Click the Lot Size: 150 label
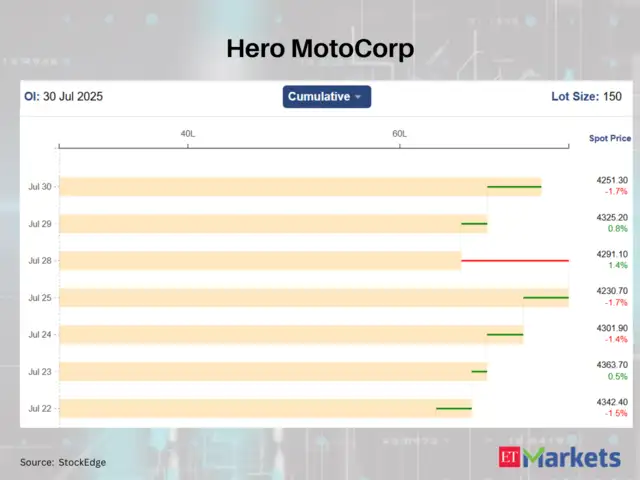Screen dimensions: 640x480 (586, 97)
